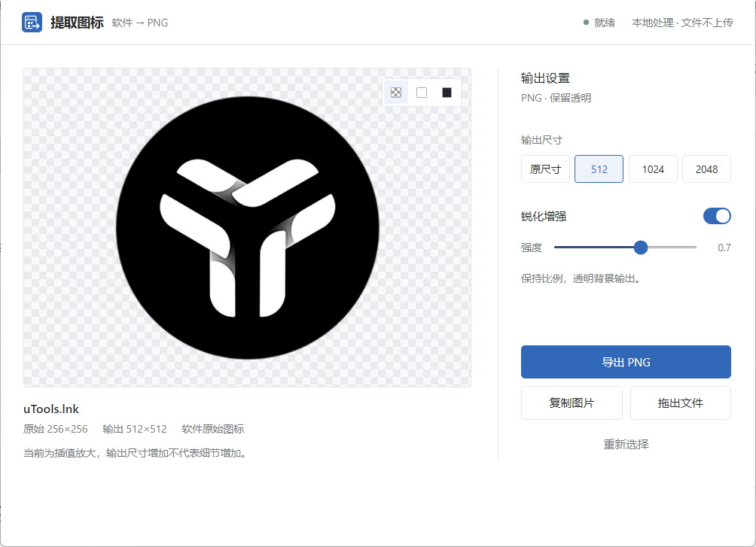Viewport: 756px width, 547px height.
Task: Click the 就绪 status text
Action: [x=605, y=23]
